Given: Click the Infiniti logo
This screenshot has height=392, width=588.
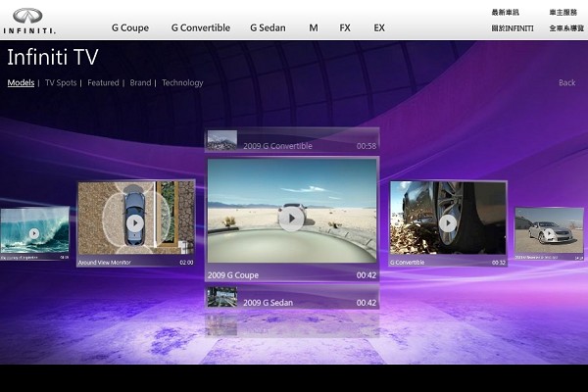Looking at the screenshot, I should pos(28,20).
